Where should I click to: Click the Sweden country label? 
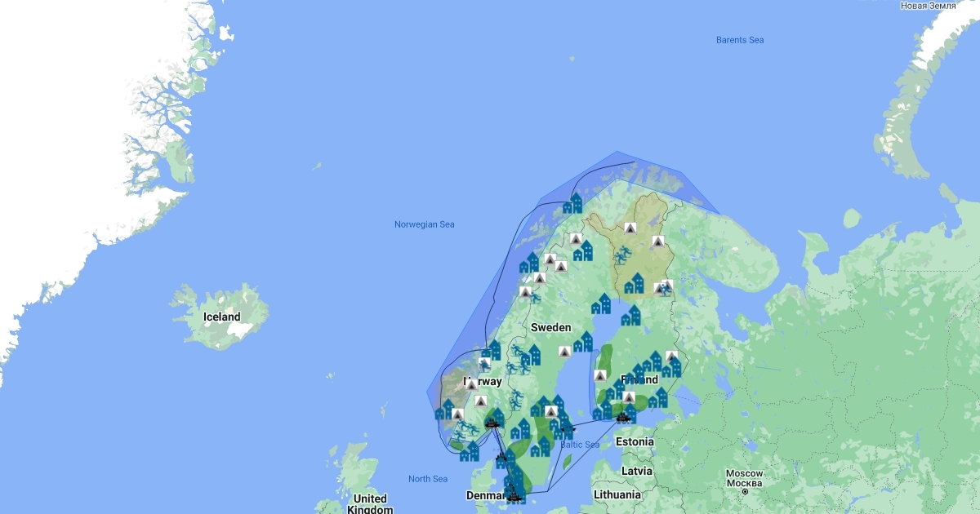pos(551,327)
